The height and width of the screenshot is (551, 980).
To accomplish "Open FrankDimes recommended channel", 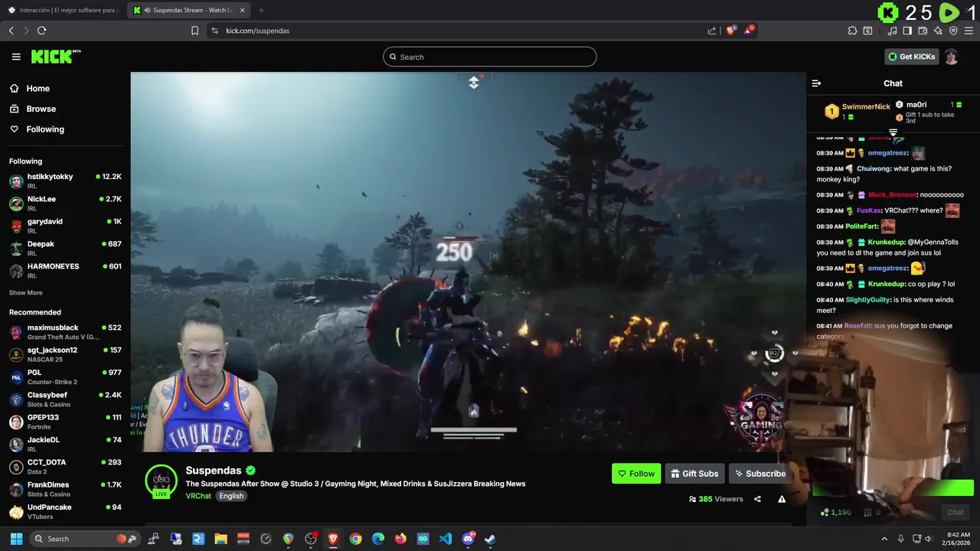I will (65, 489).
